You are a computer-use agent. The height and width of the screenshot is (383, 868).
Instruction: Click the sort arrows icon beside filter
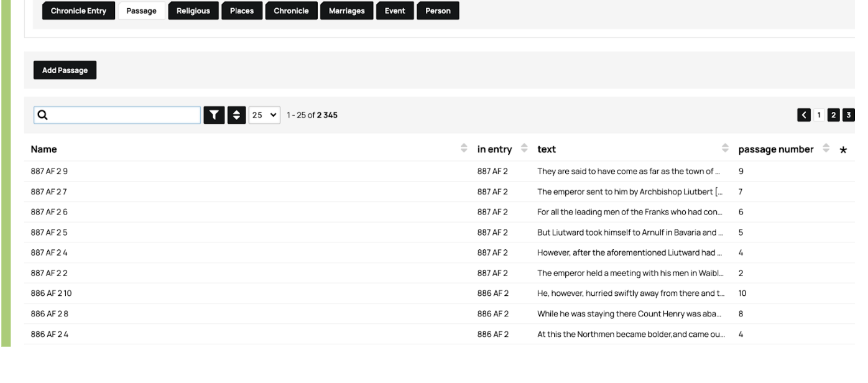[x=236, y=115]
